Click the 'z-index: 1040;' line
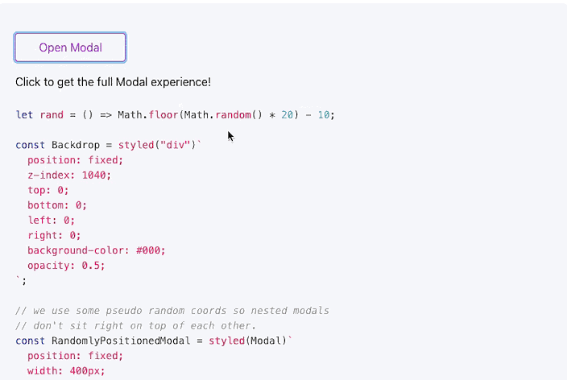Screen dimensions: 588x380 pyautogui.click(x=69, y=175)
